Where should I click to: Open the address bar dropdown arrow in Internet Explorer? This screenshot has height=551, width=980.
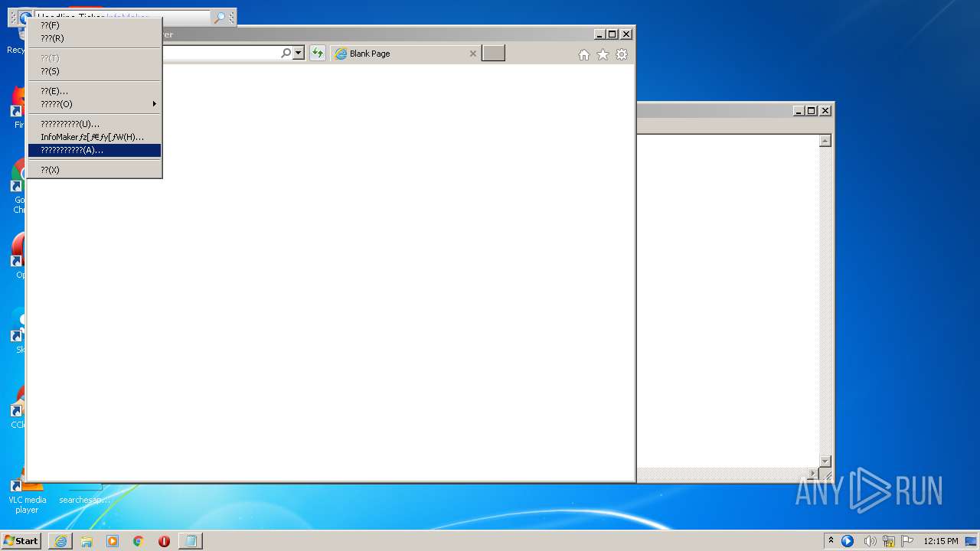(299, 54)
